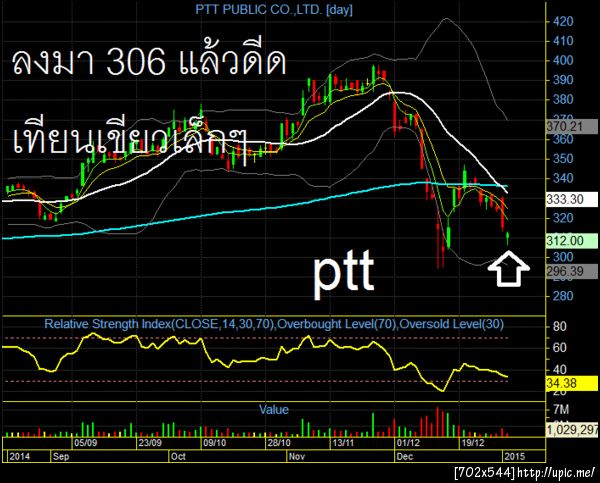Click the 05/09 date marker
The height and width of the screenshot is (483, 600).
click(85, 443)
